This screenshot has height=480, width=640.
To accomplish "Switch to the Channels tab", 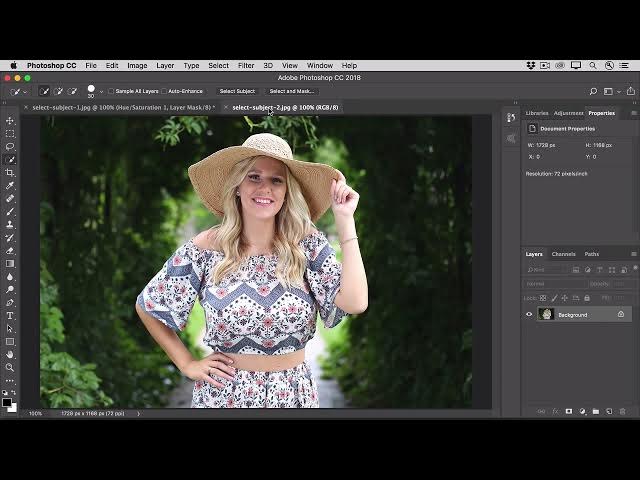I will [x=563, y=254].
